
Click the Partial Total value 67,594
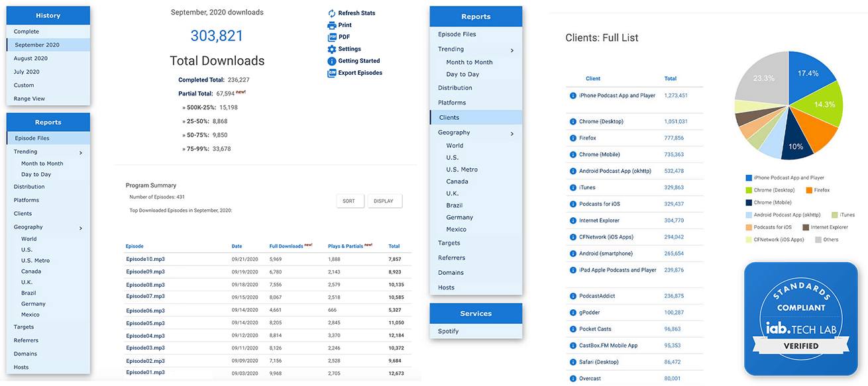tap(225, 94)
